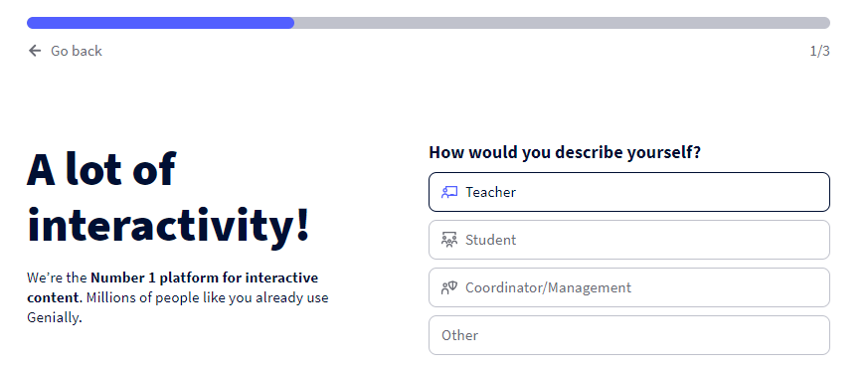Click the Genially description paragraph
This screenshot has height=369, width=868.
178,297
